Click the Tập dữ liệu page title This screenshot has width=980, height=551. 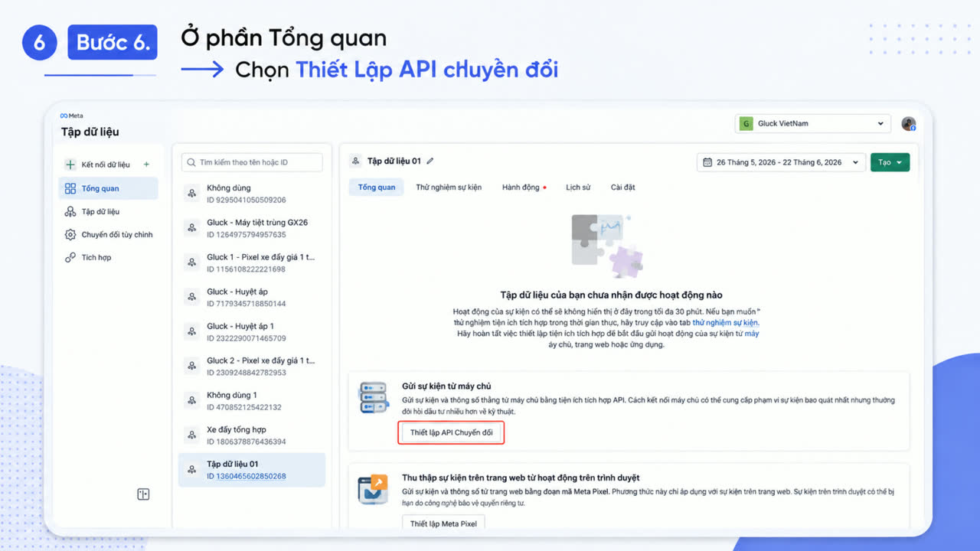coord(90,132)
